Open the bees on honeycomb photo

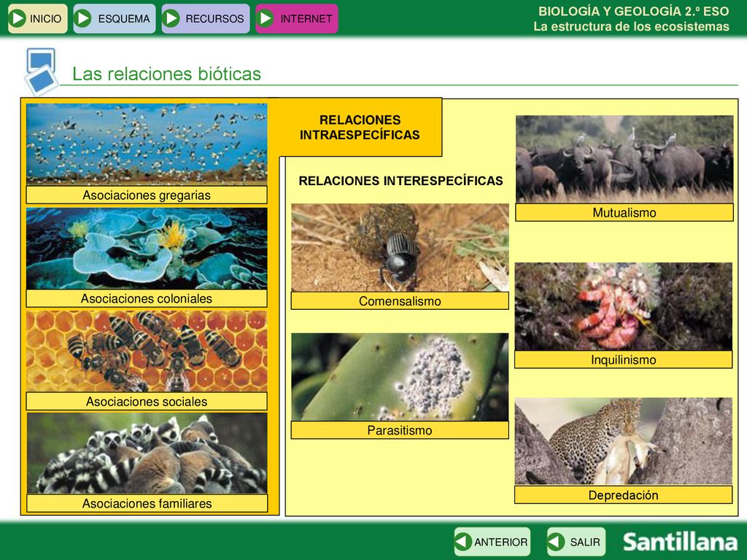[x=147, y=351]
